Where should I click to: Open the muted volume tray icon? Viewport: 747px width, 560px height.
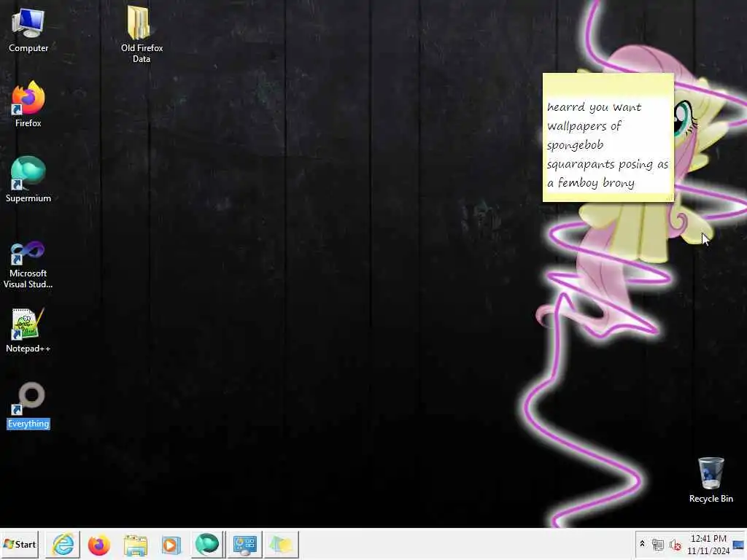675,544
